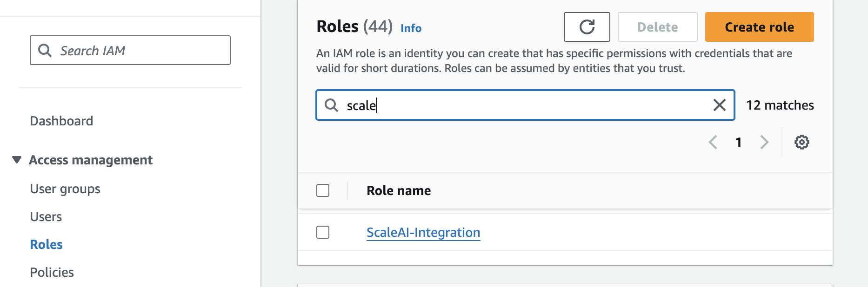Open User groups in sidebar
The image size is (868, 287).
click(65, 189)
